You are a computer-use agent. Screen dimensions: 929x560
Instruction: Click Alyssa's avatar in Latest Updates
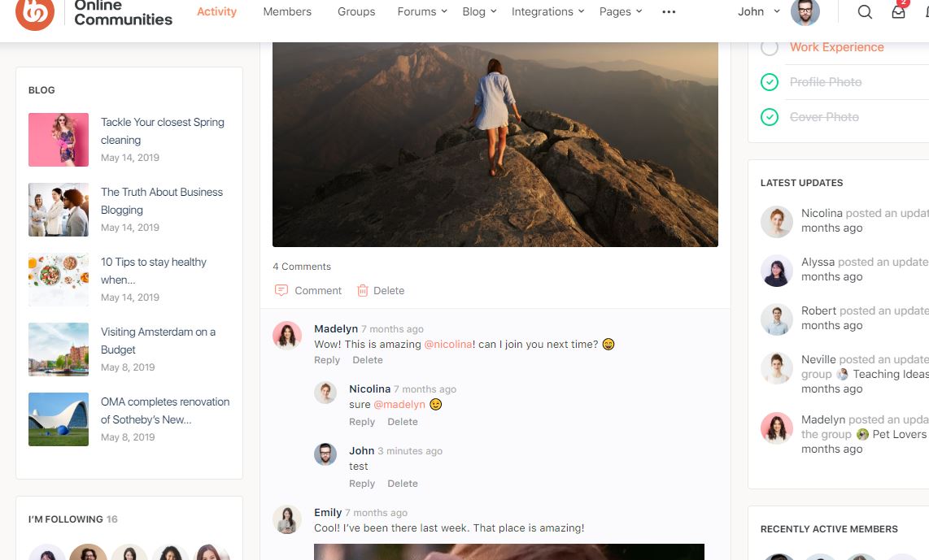(777, 271)
